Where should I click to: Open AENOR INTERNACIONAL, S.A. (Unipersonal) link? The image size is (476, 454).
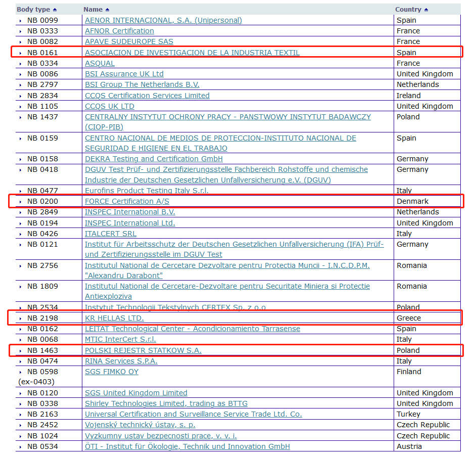pos(163,20)
